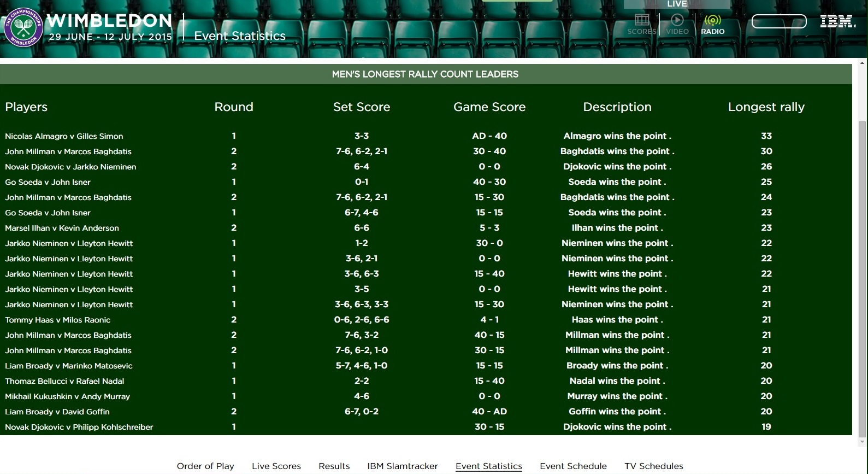Click game score 4 - 1

[x=489, y=320]
